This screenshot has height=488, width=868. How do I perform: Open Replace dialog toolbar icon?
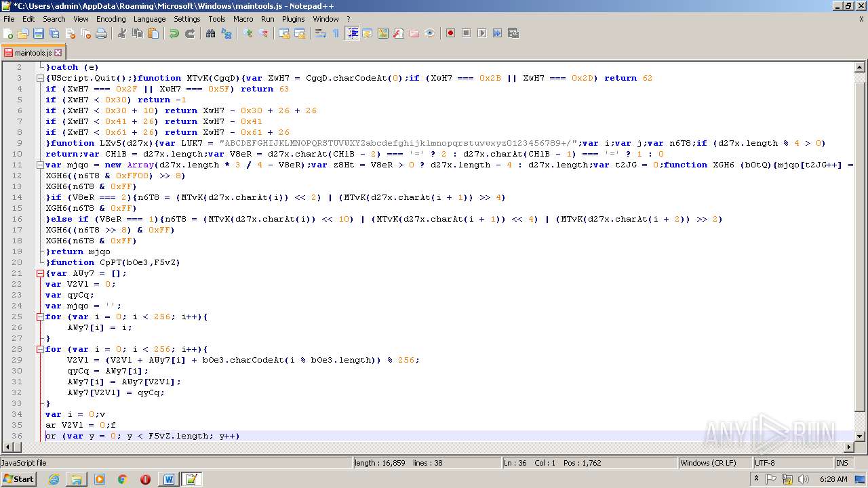pyautogui.click(x=226, y=33)
